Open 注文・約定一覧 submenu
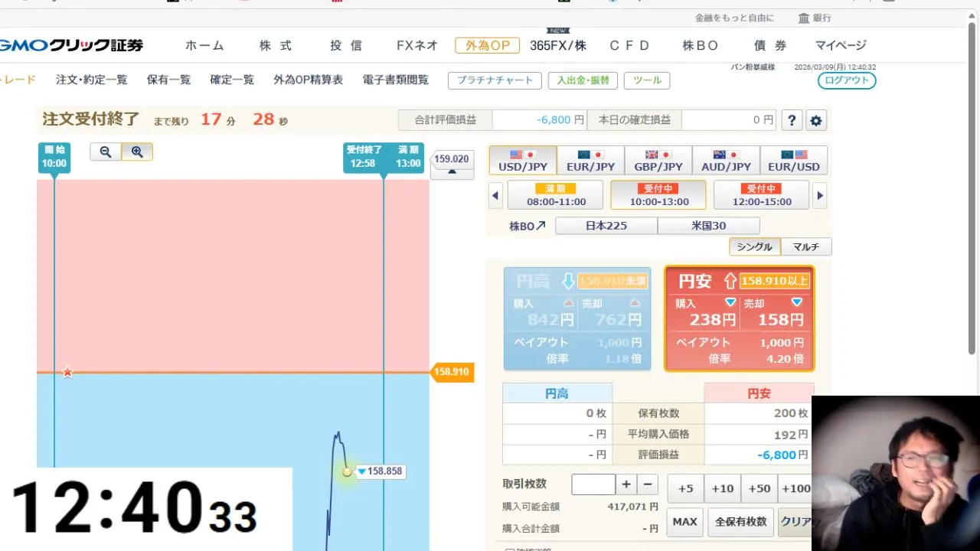980x551 pixels. click(x=92, y=80)
